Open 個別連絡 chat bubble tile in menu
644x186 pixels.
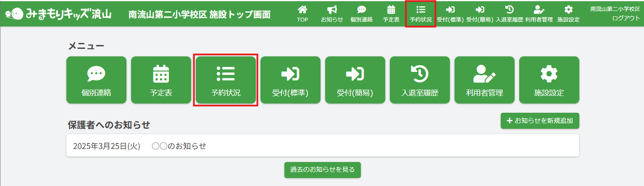(96, 80)
